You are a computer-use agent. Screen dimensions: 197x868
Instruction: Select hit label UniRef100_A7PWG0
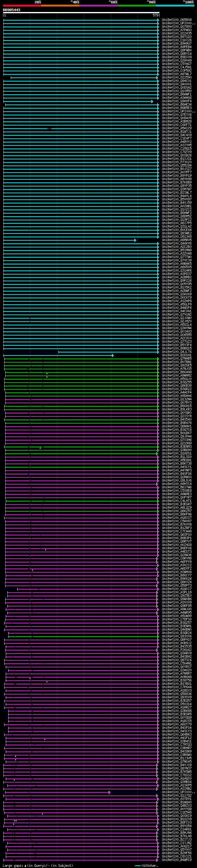click(x=177, y=30)
